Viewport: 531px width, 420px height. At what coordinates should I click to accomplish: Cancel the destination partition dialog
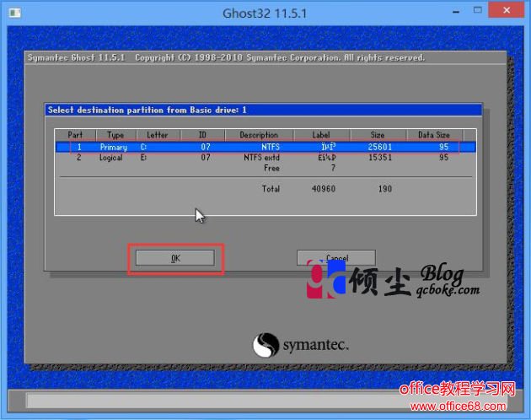336,258
